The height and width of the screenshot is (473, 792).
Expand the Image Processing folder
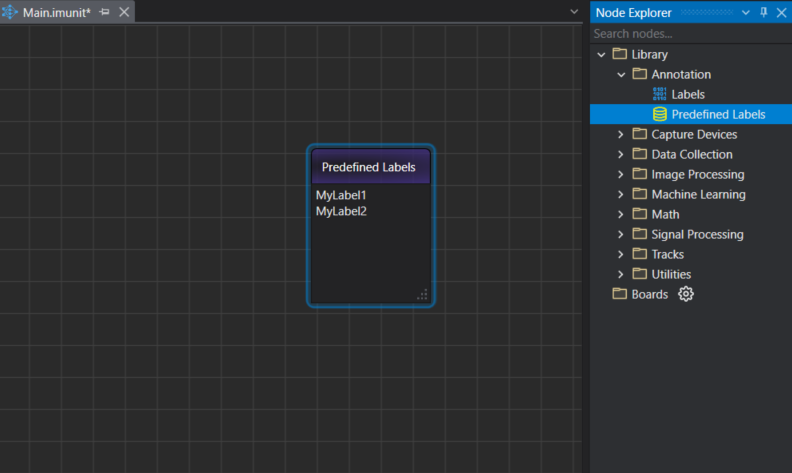[x=621, y=174]
